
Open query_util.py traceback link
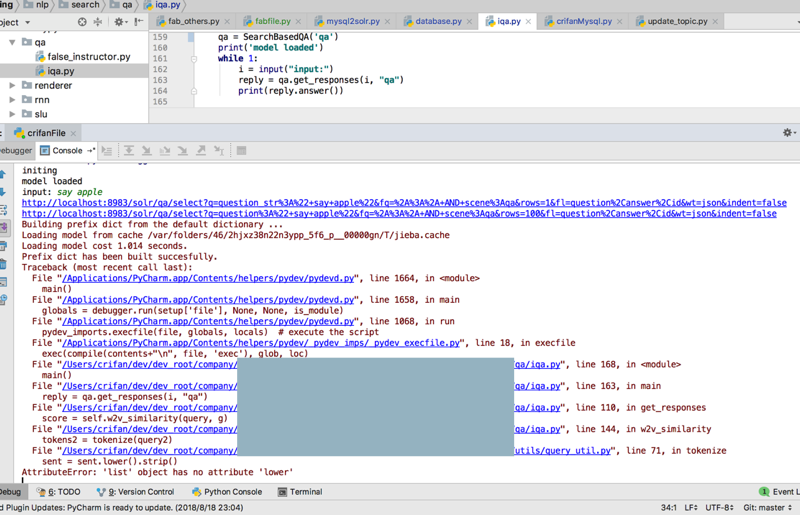(x=562, y=451)
